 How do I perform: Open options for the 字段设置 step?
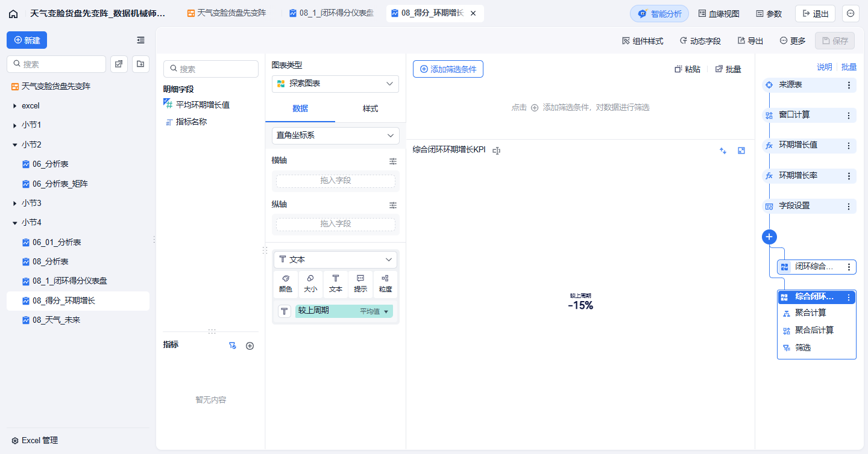coord(849,207)
